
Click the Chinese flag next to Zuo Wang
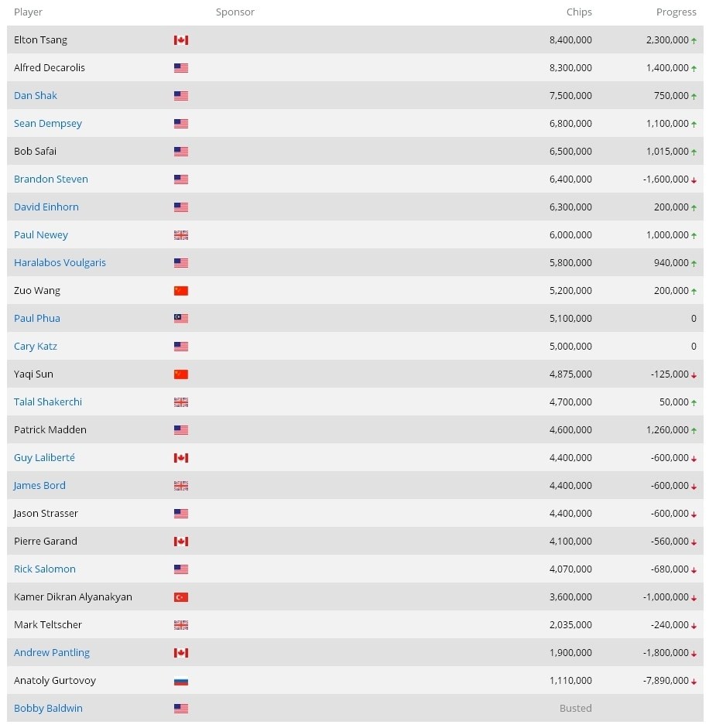[x=181, y=291]
